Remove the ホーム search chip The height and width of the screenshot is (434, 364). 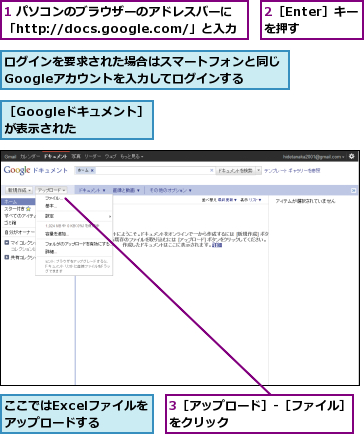pyautogui.click(x=92, y=170)
